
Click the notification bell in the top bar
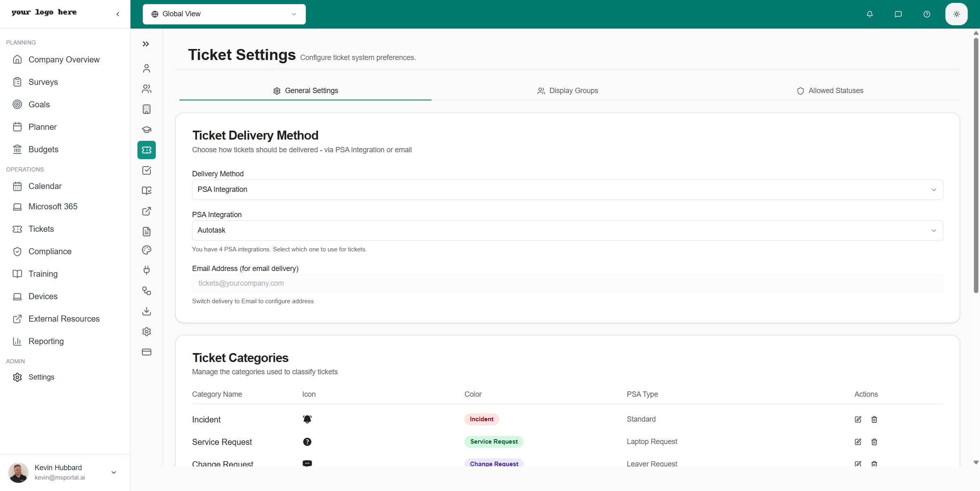click(869, 14)
